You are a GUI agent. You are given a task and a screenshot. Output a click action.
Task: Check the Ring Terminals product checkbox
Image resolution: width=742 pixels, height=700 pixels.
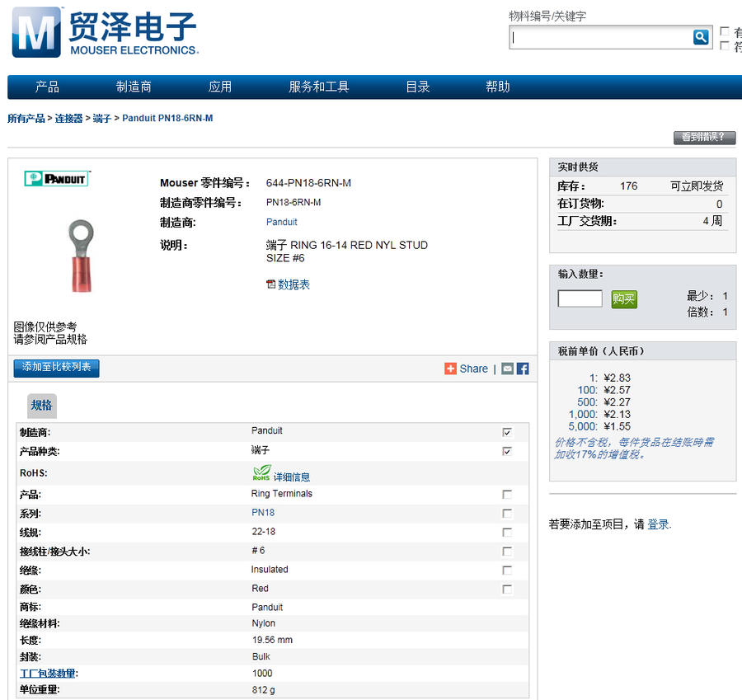507,495
